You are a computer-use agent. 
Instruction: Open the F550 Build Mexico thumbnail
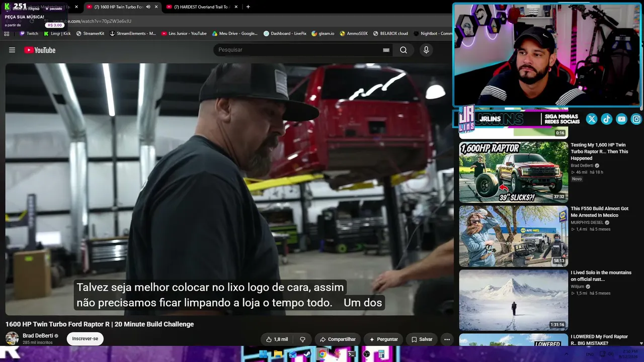pyautogui.click(x=513, y=236)
